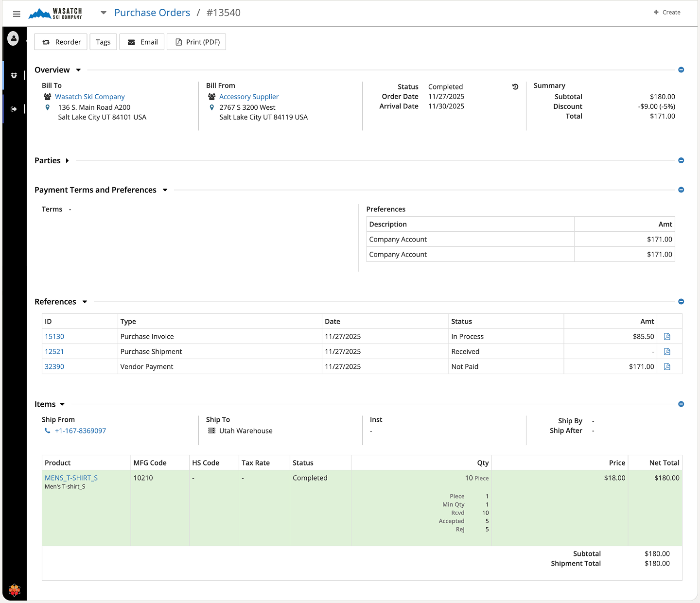Click the sign-out icon in sidebar
700x603 pixels.
point(14,109)
